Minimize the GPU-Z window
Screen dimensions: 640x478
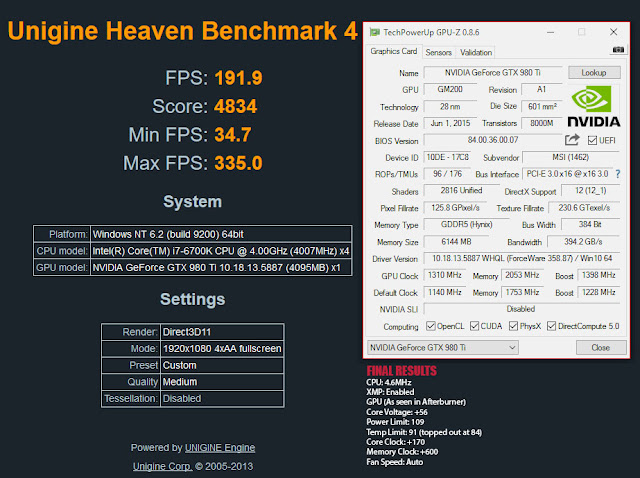(x=550, y=32)
